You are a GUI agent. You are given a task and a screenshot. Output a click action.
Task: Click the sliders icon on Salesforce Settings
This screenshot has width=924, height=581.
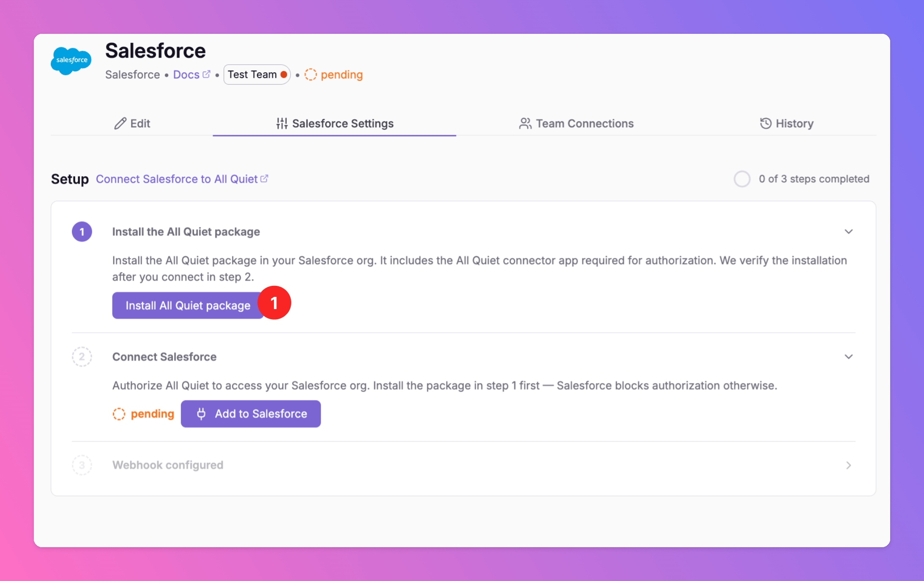point(282,123)
